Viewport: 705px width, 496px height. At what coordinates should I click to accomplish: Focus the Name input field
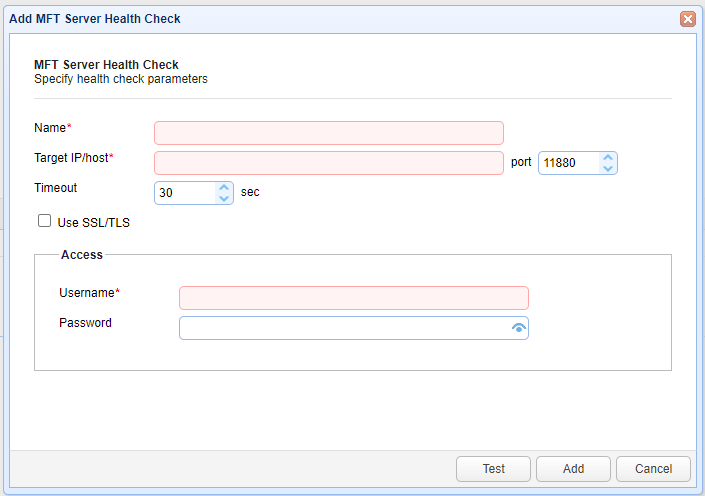point(329,133)
